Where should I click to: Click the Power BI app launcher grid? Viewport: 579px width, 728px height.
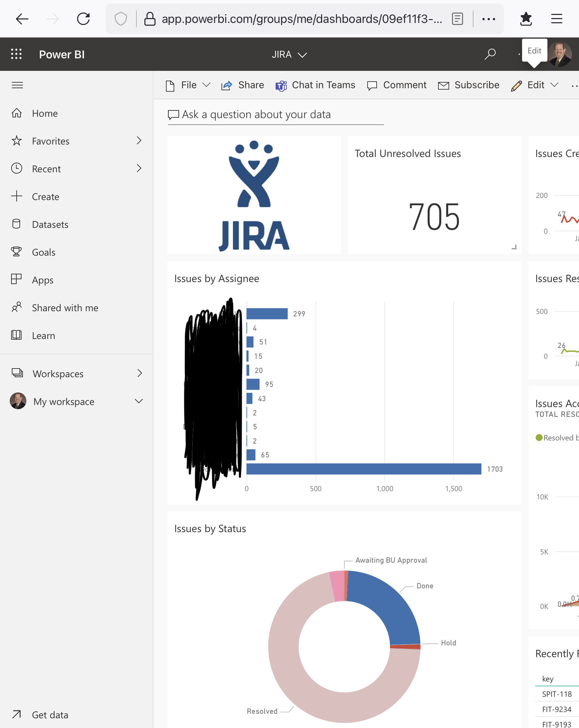16,54
